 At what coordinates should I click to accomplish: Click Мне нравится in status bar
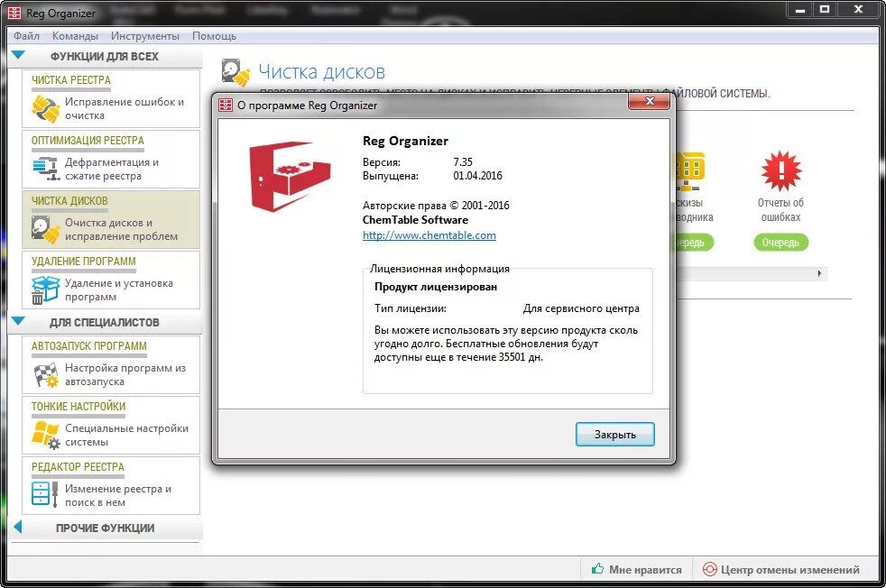click(636, 569)
